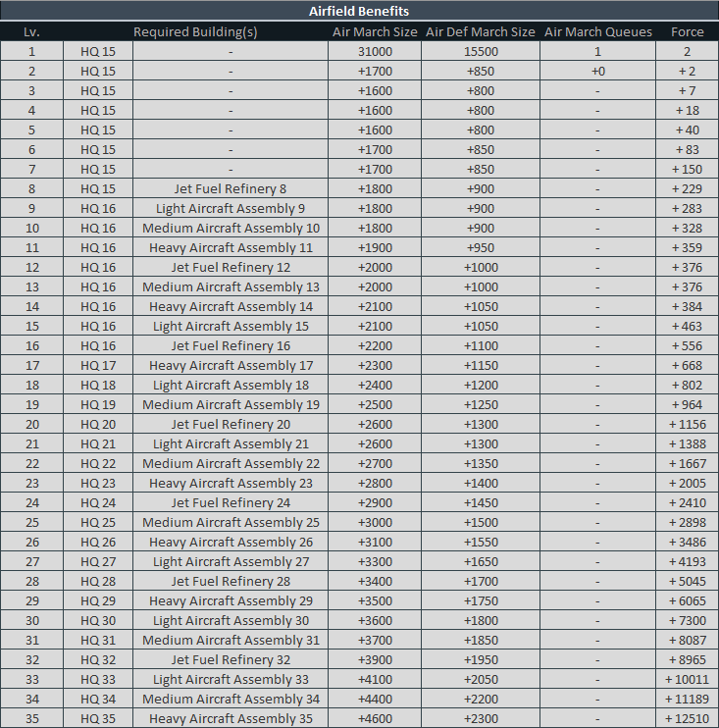This screenshot has width=719, height=728.
Task: Click the +0 air march queues cell
Action: [597, 71]
